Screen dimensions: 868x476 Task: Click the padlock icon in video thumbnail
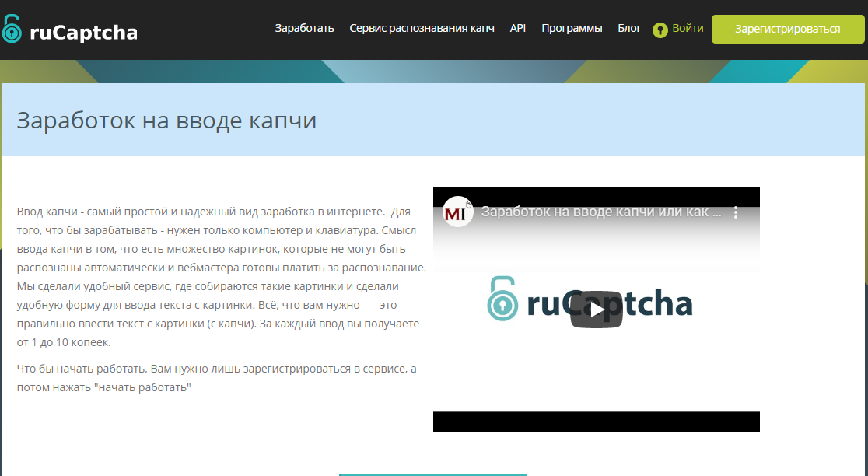tap(502, 299)
